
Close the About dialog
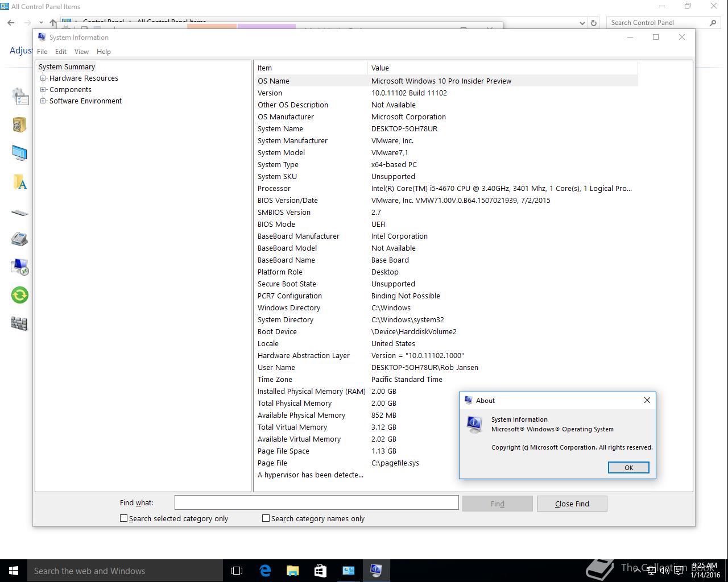[647, 400]
